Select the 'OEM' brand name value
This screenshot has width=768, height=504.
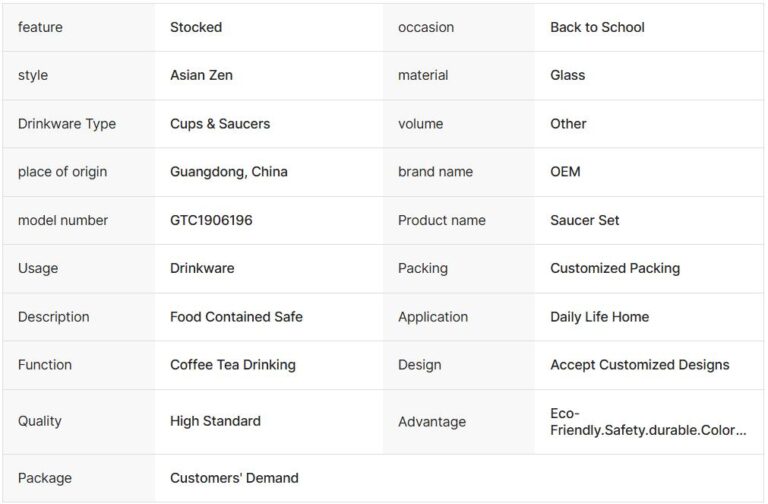[565, 172]
